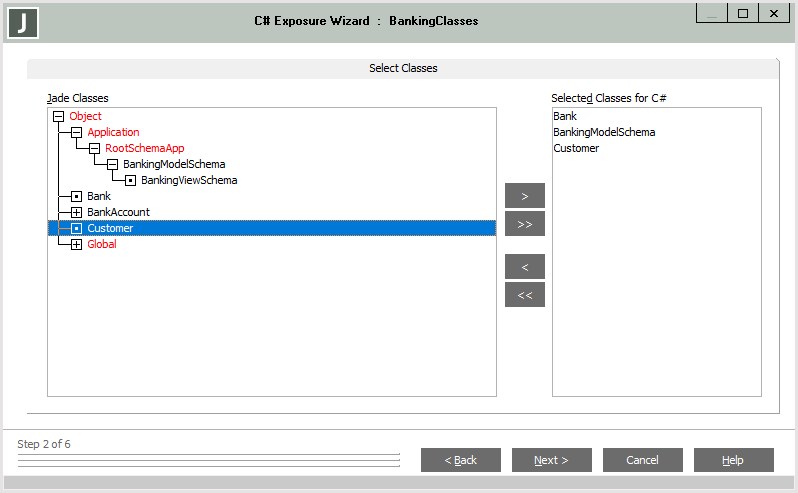Select the Bank class in Jade Classes
The image size is (798, 493).
(98, 197)
